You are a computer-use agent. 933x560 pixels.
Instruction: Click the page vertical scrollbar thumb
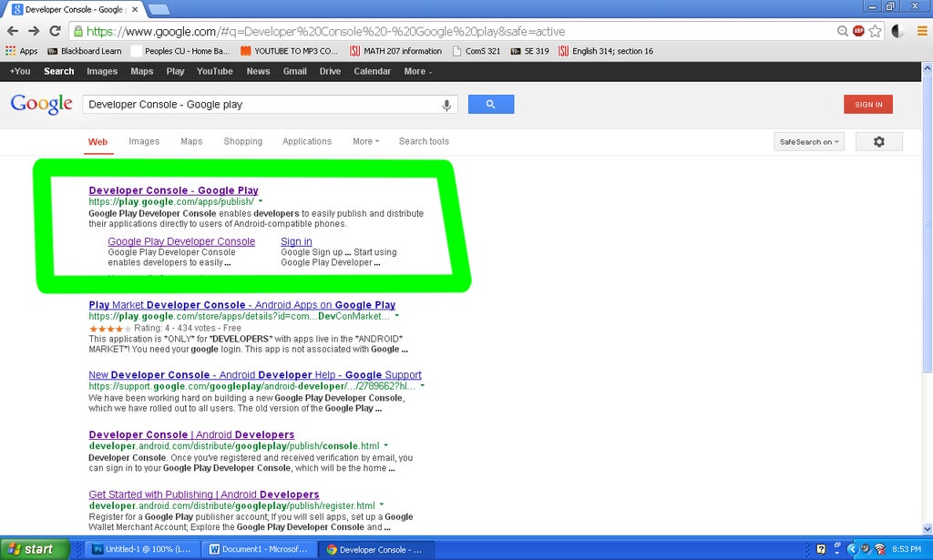point(927,223)
